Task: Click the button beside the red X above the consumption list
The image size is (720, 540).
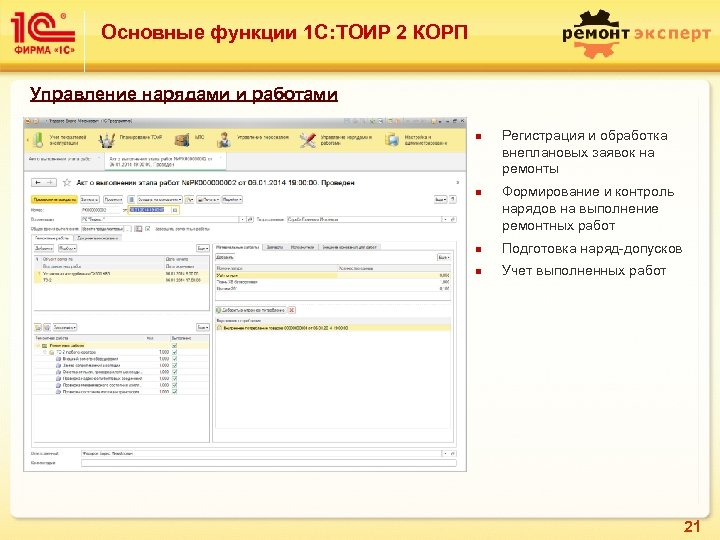Action: click(x=251, y=310)
